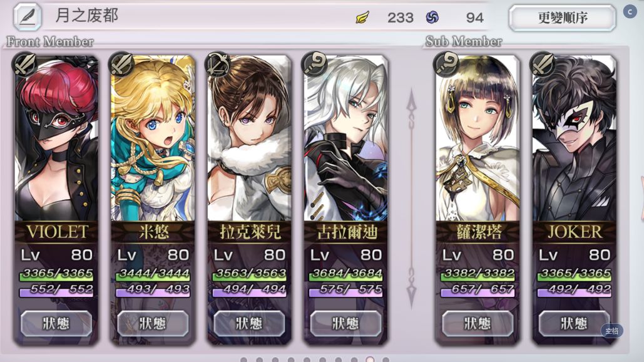Open 狀態 for 米悠

point(153,323)
